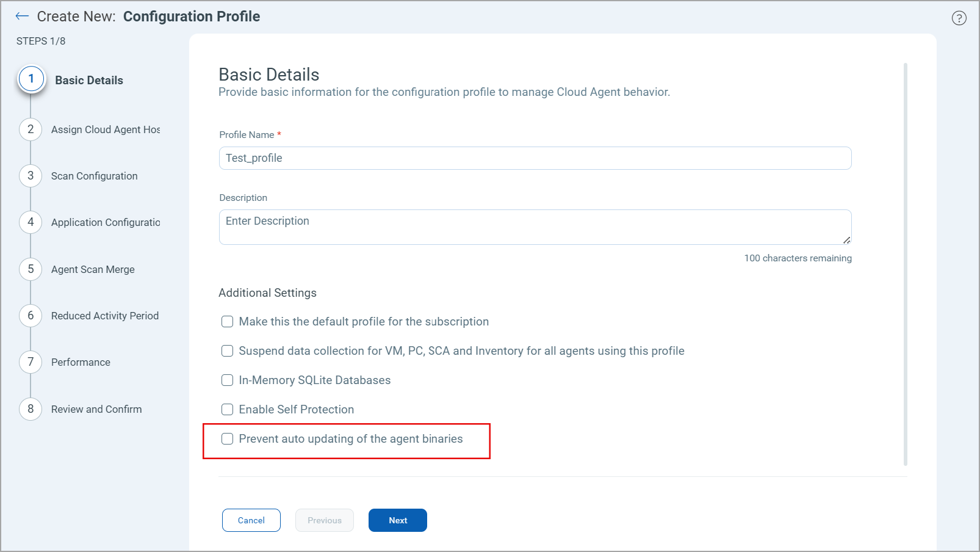Select the Agent Scan Merge step
980x552 pixels.
(x=31, y=269)
